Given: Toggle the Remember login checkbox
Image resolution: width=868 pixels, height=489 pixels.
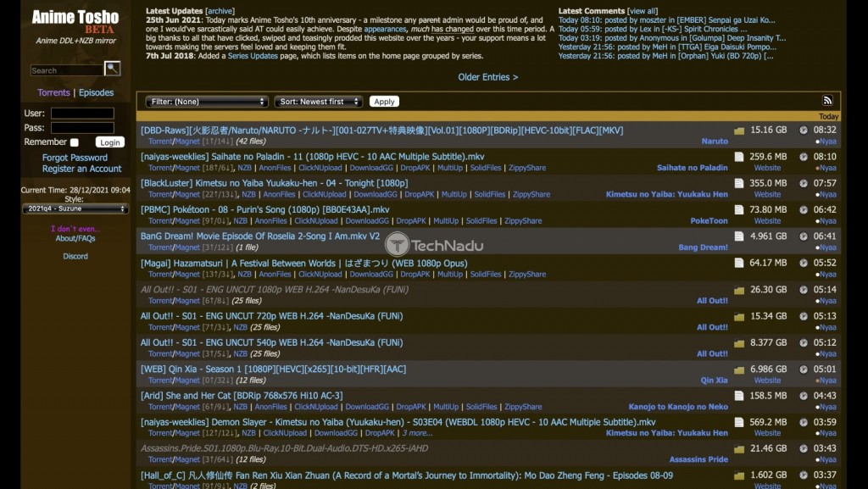Looking at the screenshot, I should point(75,142).
